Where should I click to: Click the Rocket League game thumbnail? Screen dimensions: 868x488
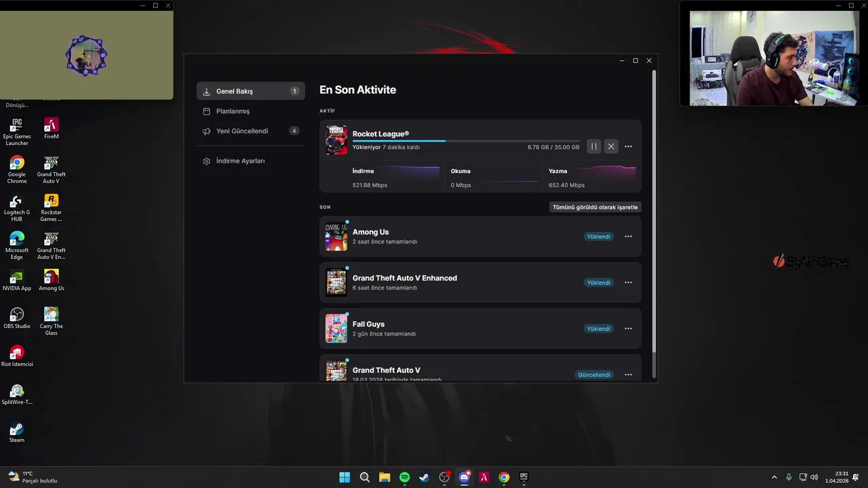tap(336, 140)
